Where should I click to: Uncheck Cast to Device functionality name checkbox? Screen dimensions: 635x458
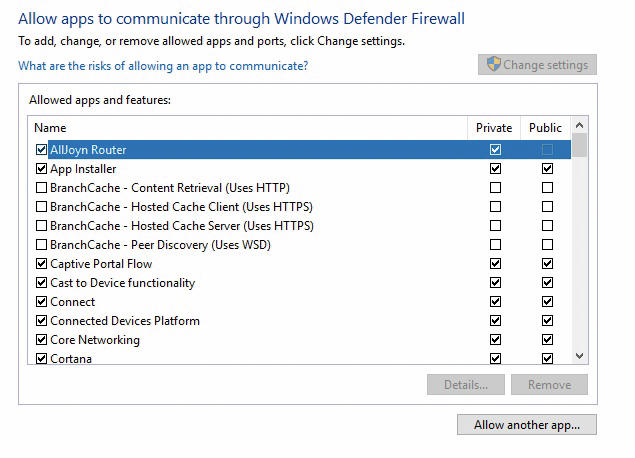[x=41, y=283]
